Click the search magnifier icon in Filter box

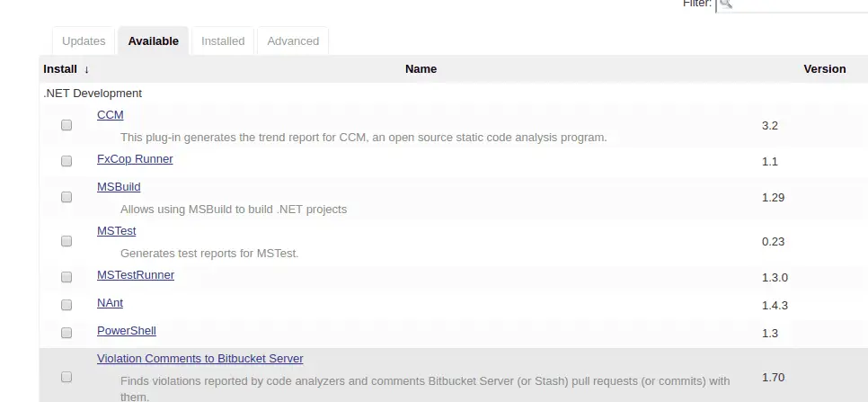(726, 4)
